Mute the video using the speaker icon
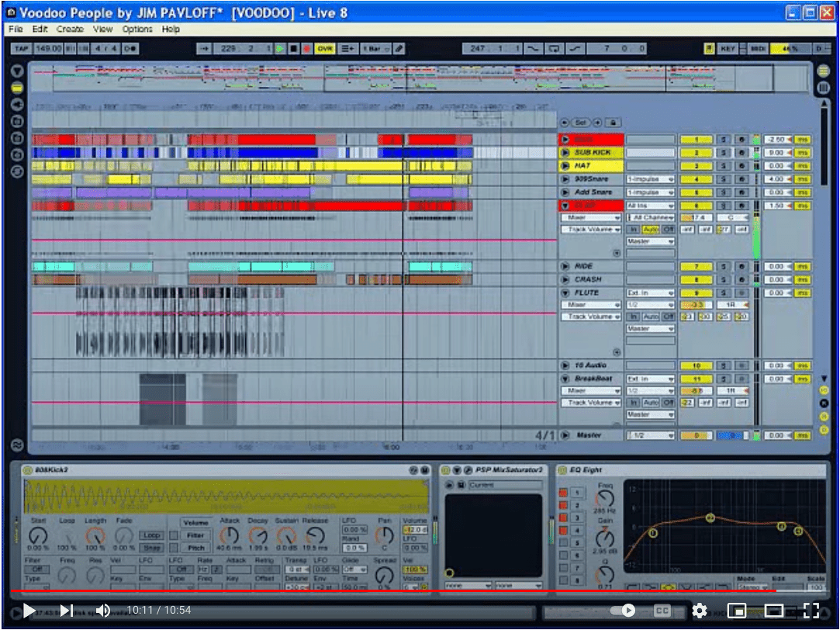840x630 pixels. click(102, 611)
